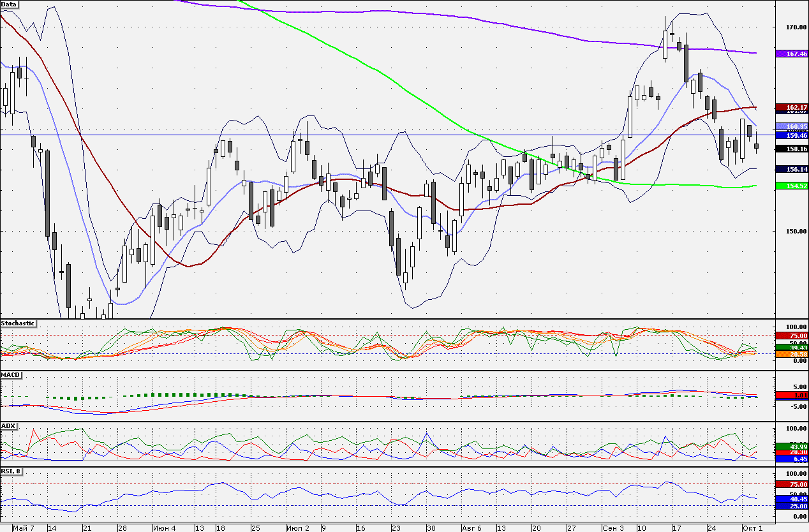Click the green 43.99 ADX value tag
The width and height of the screenshot is (809, 532).
coord(791,446)
